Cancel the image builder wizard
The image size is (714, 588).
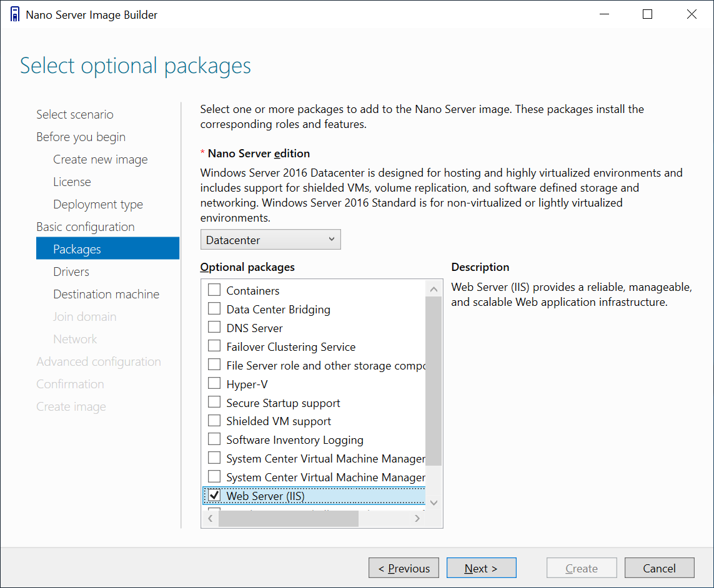pos(659,568)
